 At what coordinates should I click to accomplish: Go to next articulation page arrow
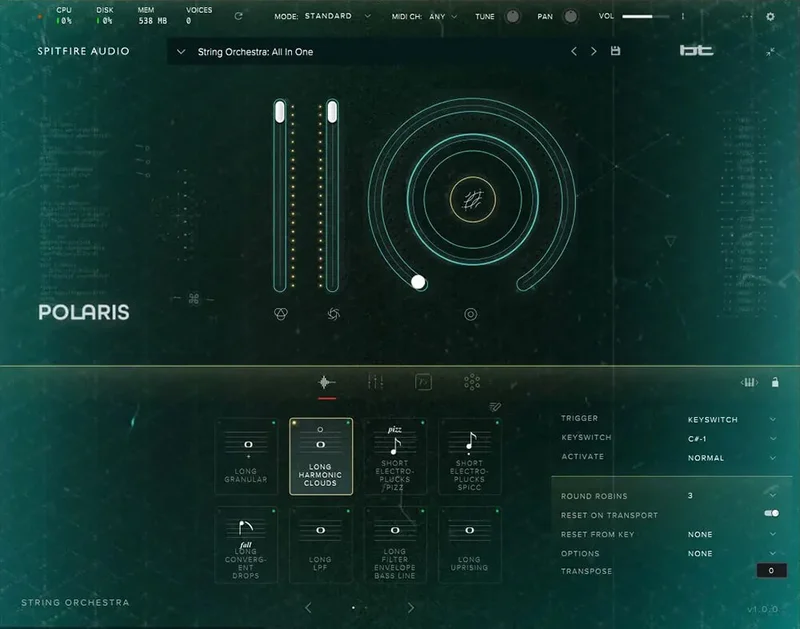411,608
